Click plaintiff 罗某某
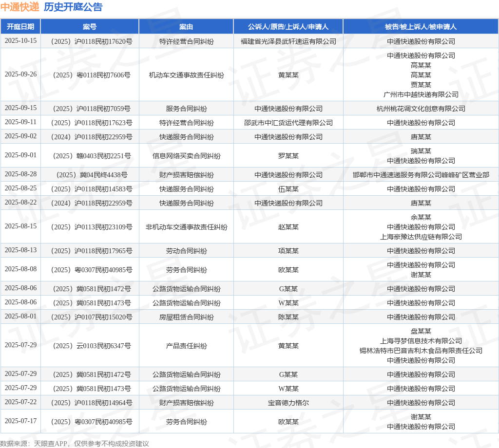 [288, 156]
